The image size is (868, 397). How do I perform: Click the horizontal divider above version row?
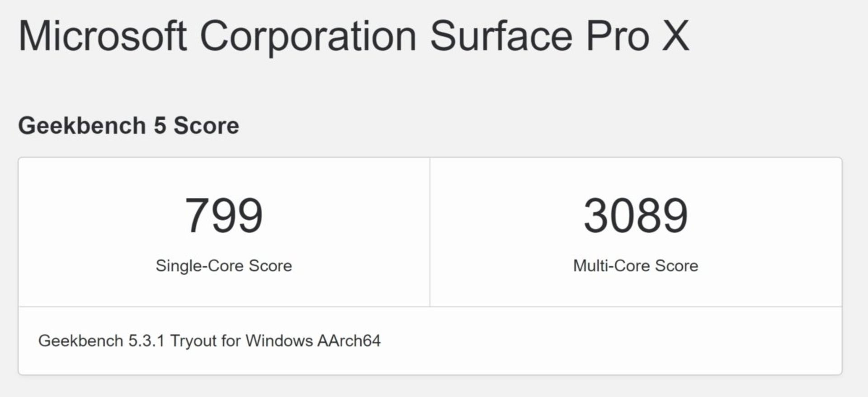tap(430, 307)
